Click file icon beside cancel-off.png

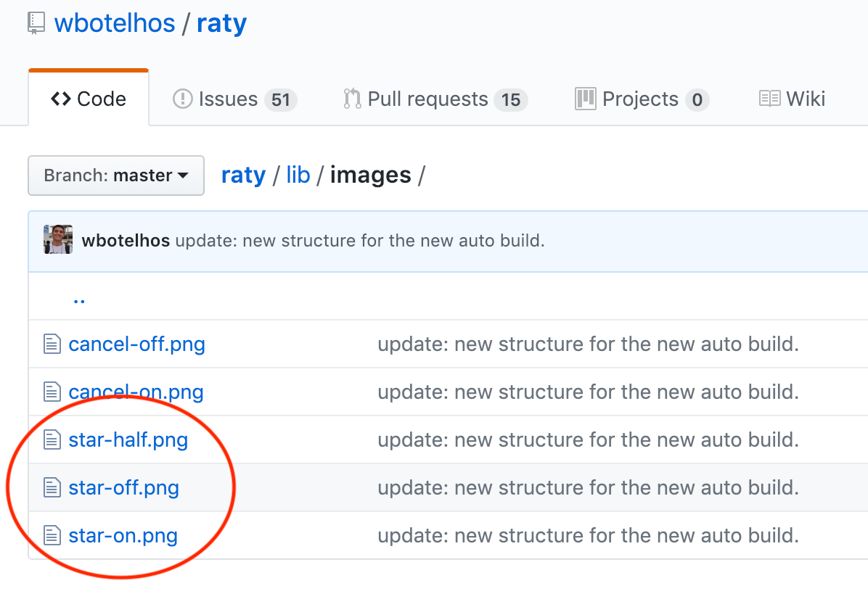[52, 344]
